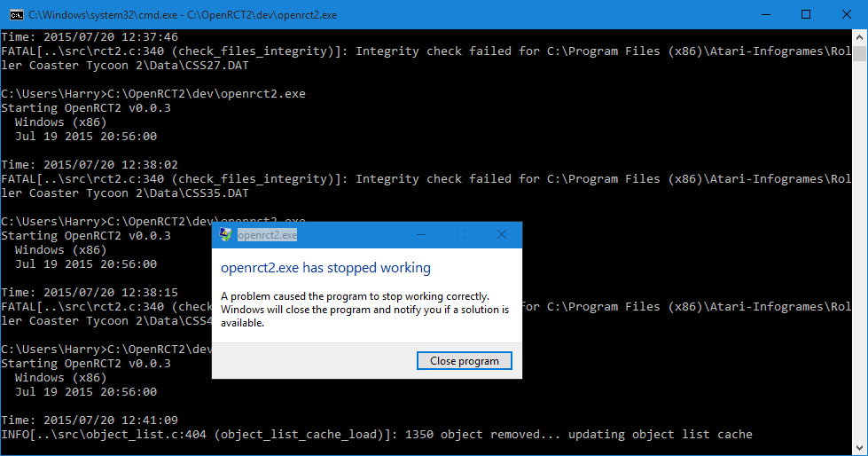Click the openrct2.exe dialog title icon
This screenshot has height=456, width=868.
click(x=226, y=235)
